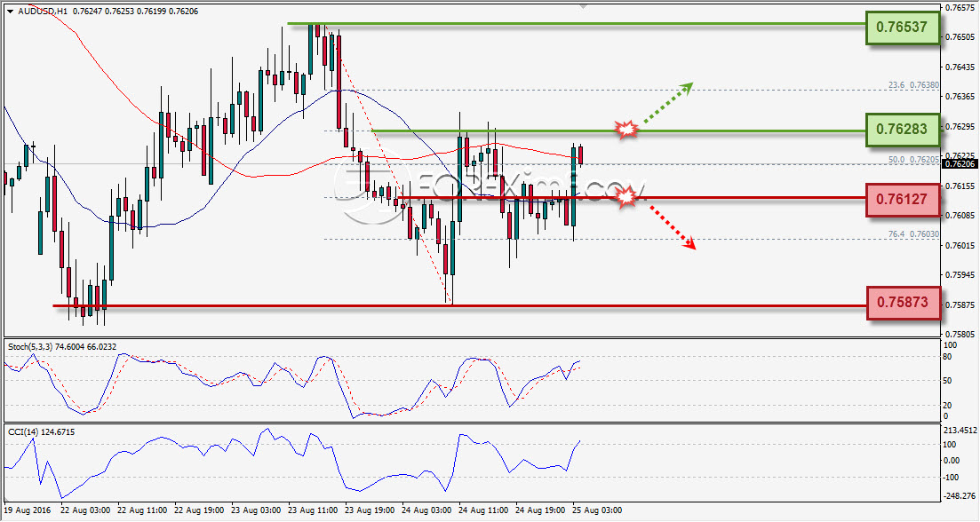Click the 19 Aug 2016 date label
The height and width of the screenshot is (522, 980).
(x=28, y=510)
